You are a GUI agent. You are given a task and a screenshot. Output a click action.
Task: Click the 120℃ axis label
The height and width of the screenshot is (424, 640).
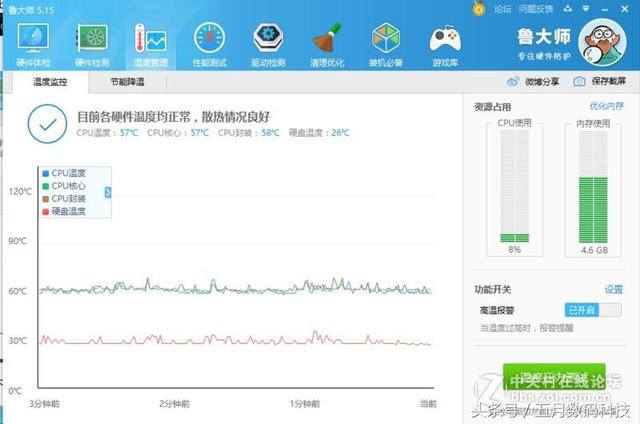coord(20,191)
